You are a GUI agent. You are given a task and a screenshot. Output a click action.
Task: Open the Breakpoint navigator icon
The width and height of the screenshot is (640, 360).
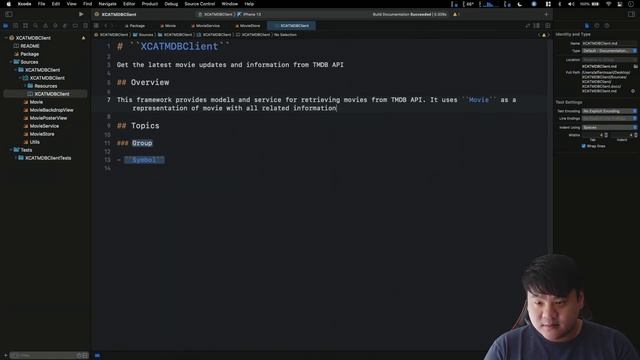(x=75, y=25)
